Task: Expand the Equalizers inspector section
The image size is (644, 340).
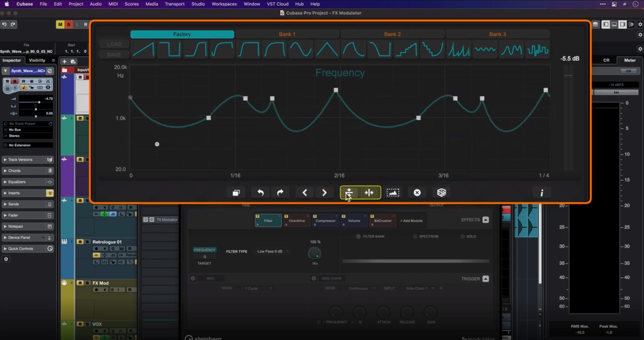Action: (x=17, y=182)
